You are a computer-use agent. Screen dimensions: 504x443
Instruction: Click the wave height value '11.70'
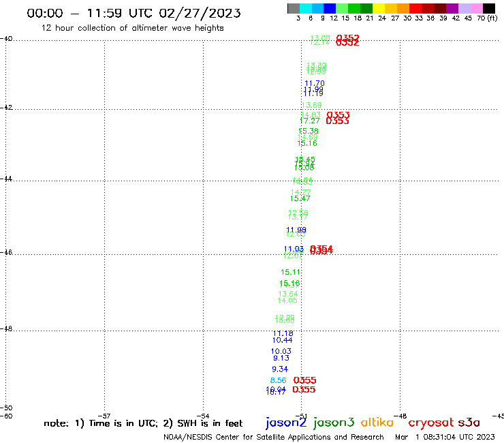tap(315, 83)
